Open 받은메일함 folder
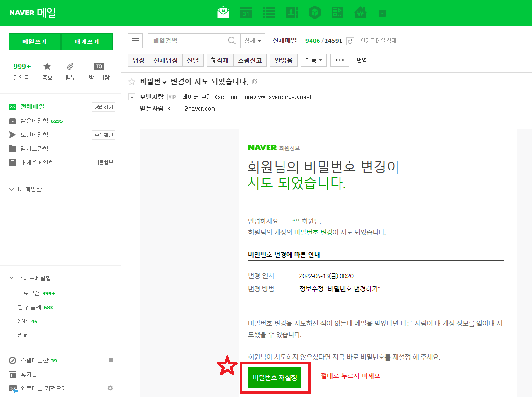This screenshot has width=532, height=397. [34, 121]
